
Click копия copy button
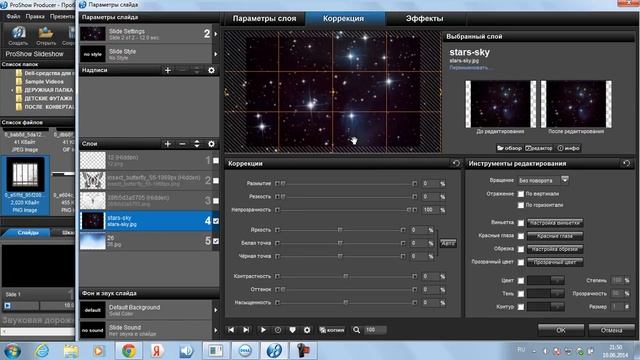tap(332, 330)
